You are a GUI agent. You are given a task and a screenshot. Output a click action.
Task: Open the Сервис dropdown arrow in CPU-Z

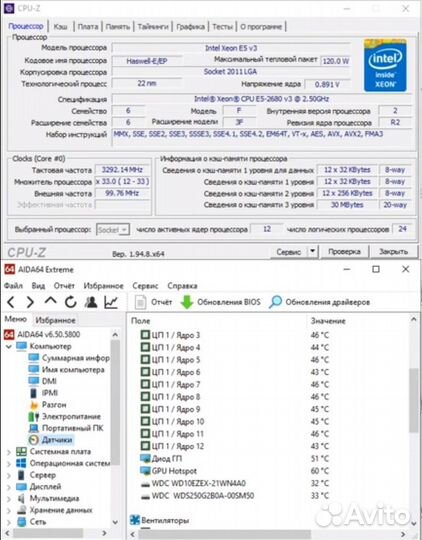tap(312, 251)
